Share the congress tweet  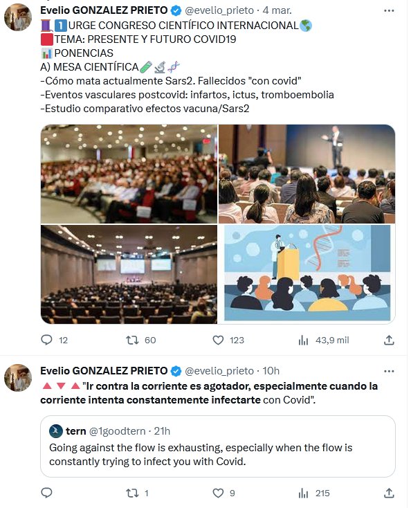(389, 340)
